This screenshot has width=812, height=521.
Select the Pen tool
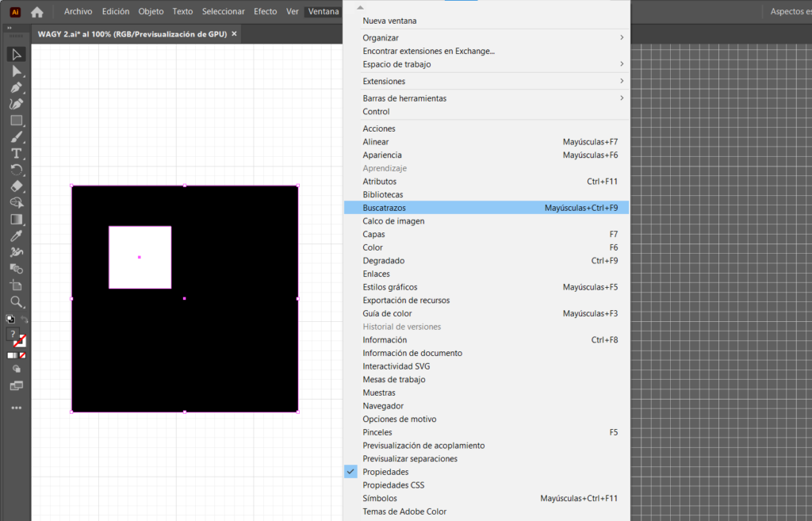point(16,87)
